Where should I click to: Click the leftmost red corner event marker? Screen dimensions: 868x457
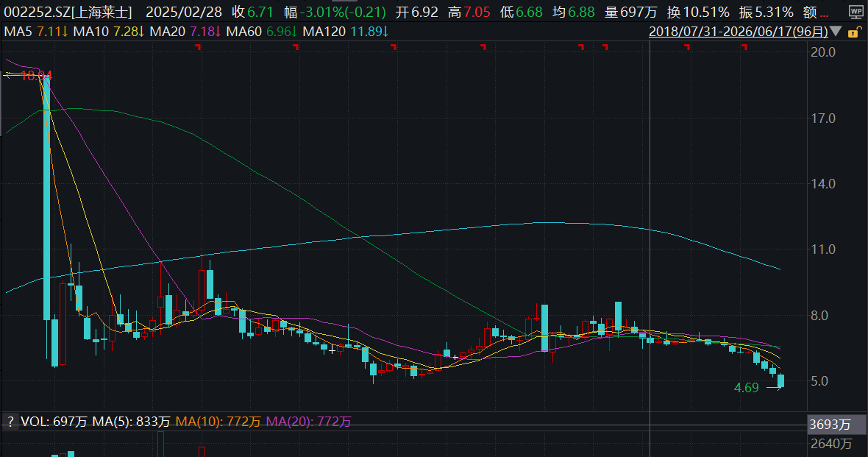tap(198, 47)
